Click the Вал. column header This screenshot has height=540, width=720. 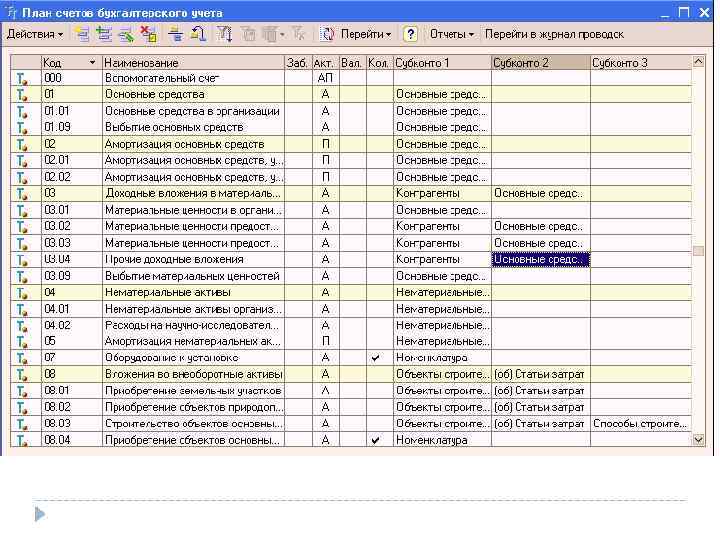click(352, 62)
